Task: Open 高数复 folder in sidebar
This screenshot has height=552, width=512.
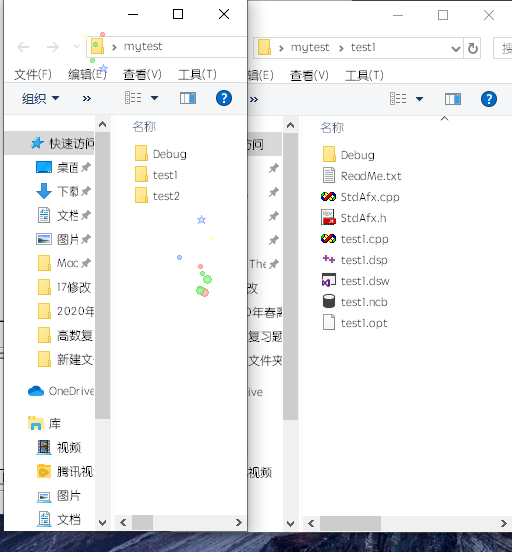Action: pyautogui.click(x=65, y=335)
